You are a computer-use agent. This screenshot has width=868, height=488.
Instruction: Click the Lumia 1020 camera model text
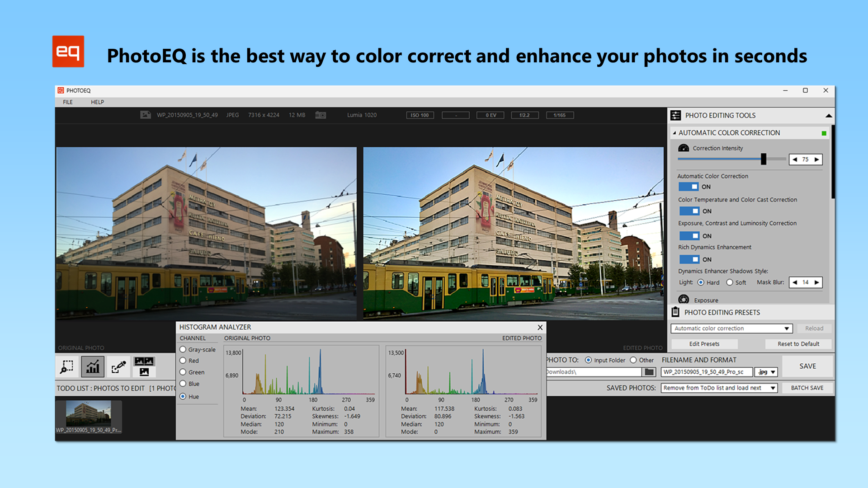coord(362,115)
